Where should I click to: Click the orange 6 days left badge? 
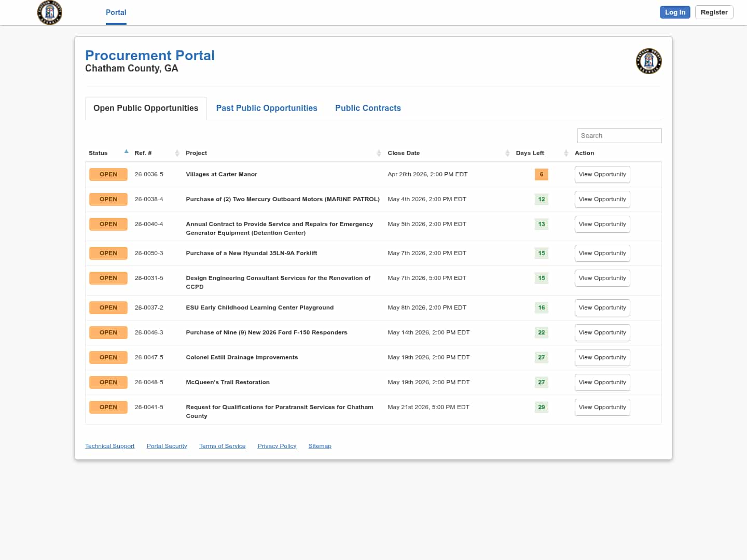[541, 175]
